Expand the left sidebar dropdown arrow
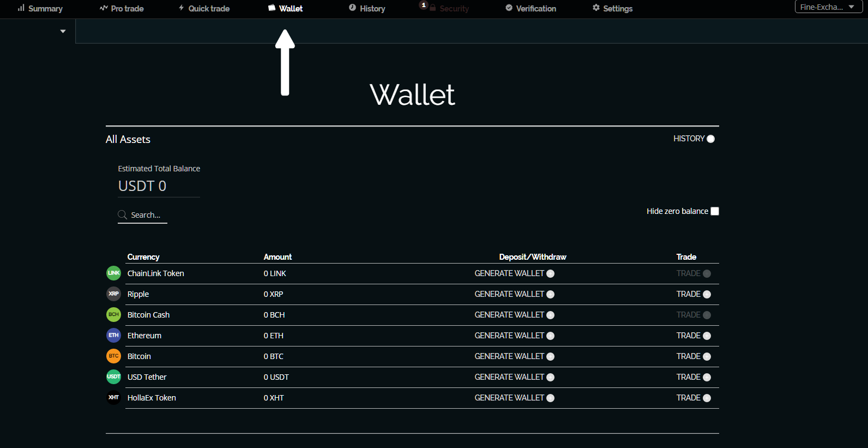The image size is (868, 448). [63, 31]
